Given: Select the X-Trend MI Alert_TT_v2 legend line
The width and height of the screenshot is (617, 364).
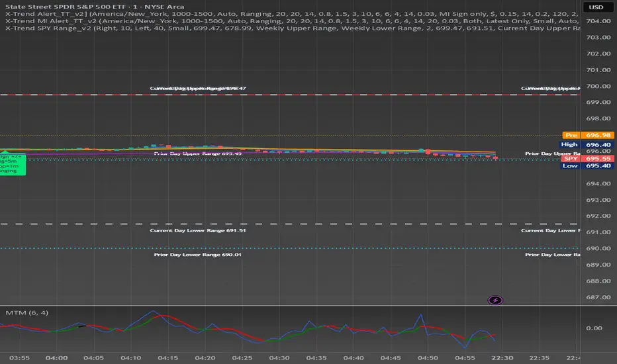Looking at the screenshot, I should (x=291, y=21).
